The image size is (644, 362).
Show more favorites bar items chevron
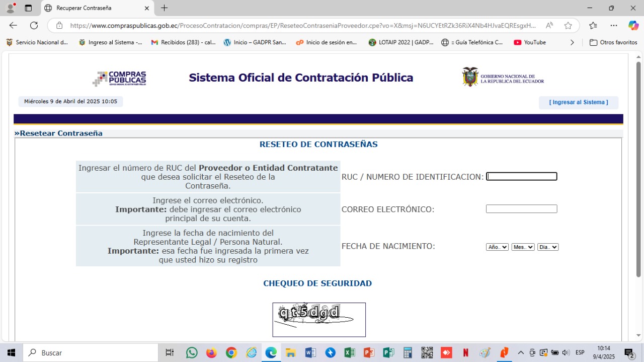click(572, 42)
